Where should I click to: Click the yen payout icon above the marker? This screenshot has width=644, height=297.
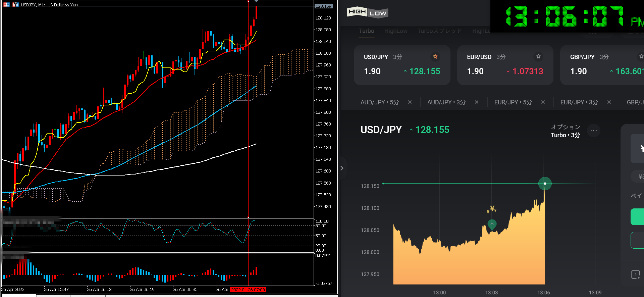(492, 209)
